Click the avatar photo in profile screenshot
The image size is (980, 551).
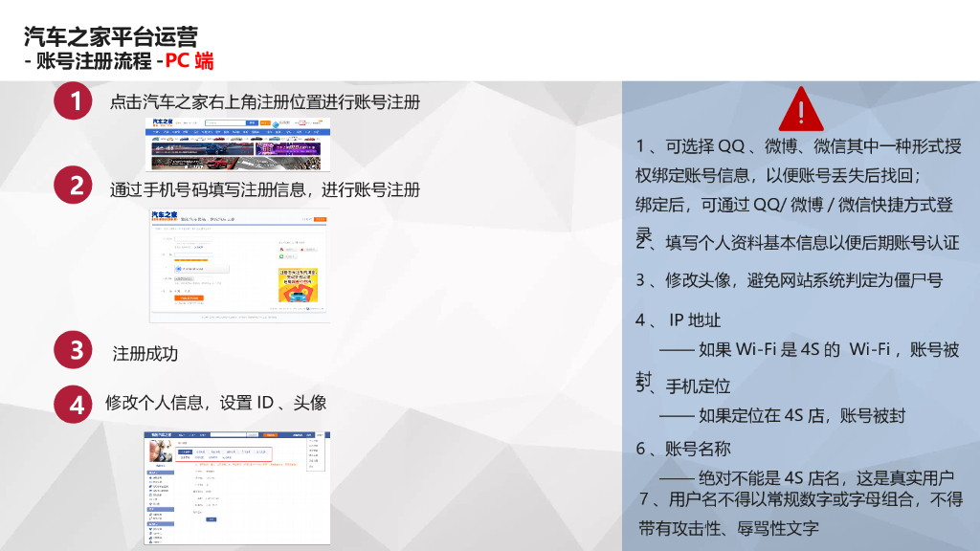pyautogui.click(x=161, y=451)
